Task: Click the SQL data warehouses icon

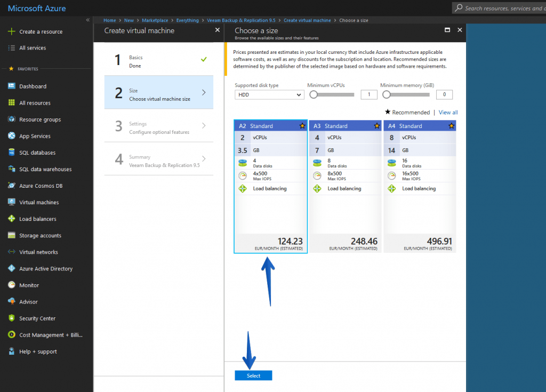Action: (12, 169)
